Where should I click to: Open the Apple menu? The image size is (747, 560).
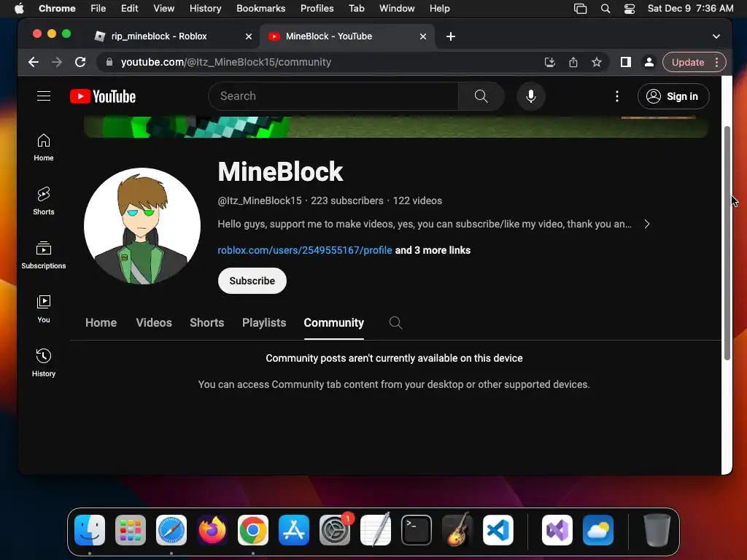tap(19, 9)
